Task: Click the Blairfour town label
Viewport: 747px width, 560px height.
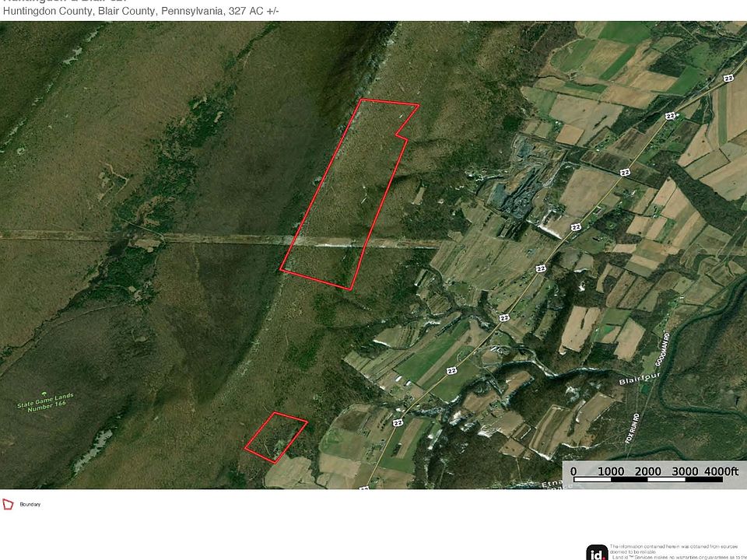Action: click(x=640, y=379)
